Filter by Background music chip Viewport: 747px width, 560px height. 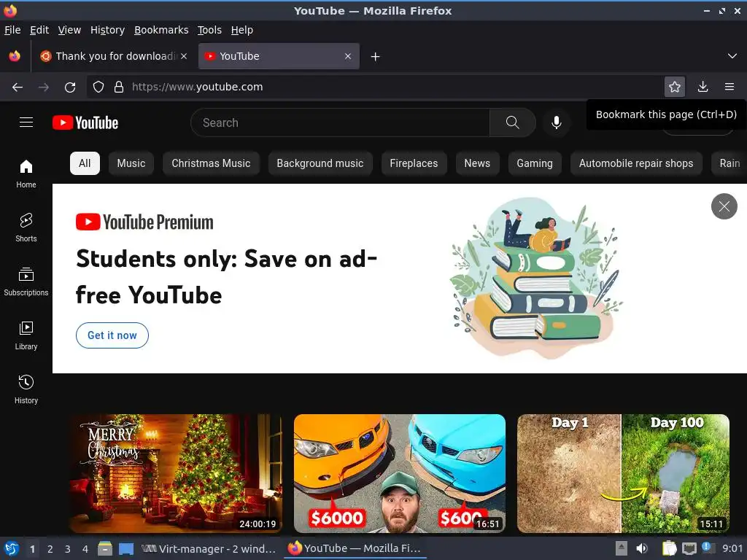click(320, 163)
